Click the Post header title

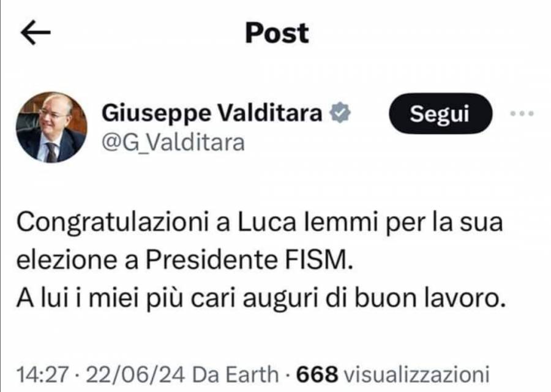(277, 33)
